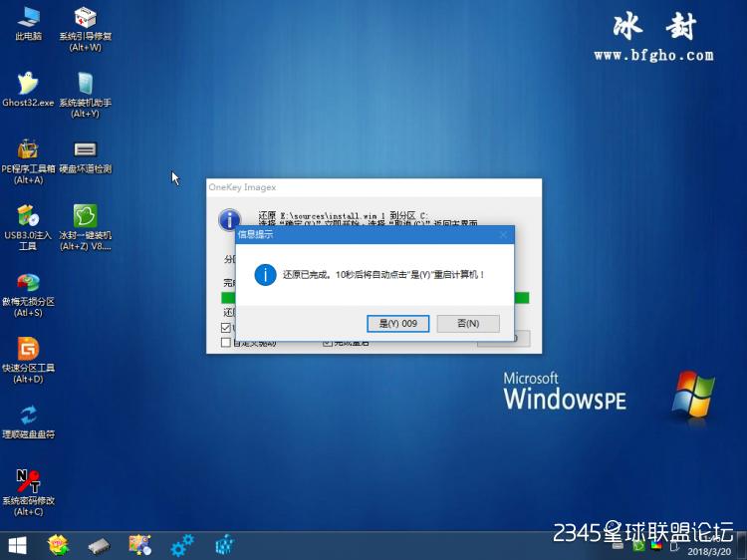Click the green progress bar in OneKey Imagex

[522, 298]
